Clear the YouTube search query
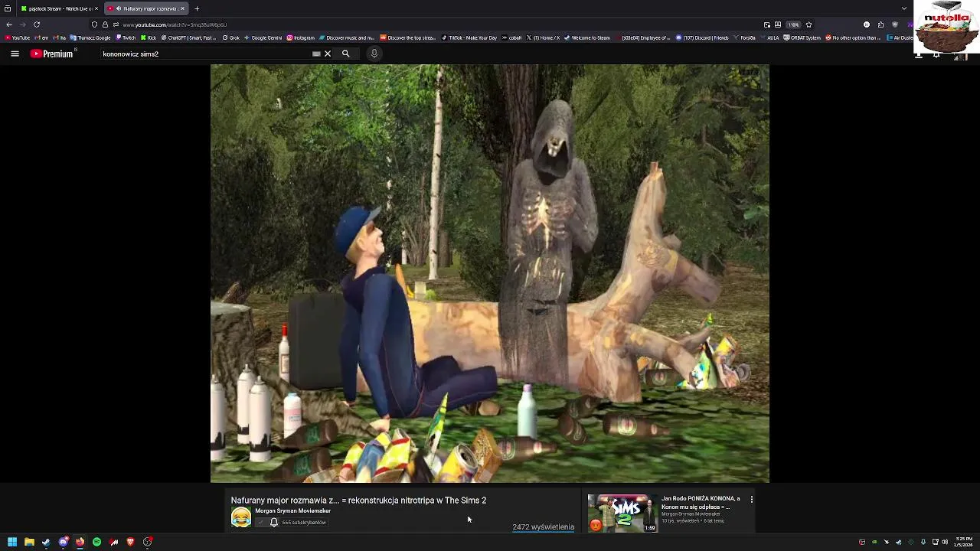 tap(328, 54)
